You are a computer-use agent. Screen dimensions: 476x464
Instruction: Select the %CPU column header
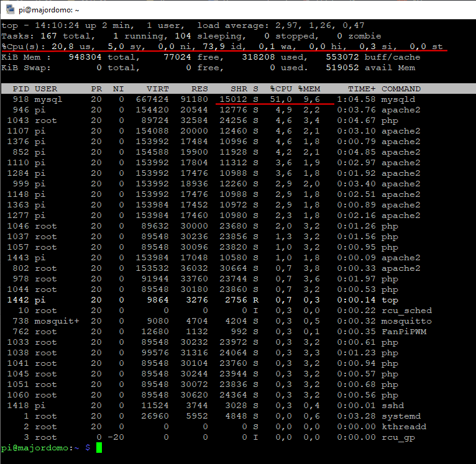pyautogui.click(x=281, y=89)
